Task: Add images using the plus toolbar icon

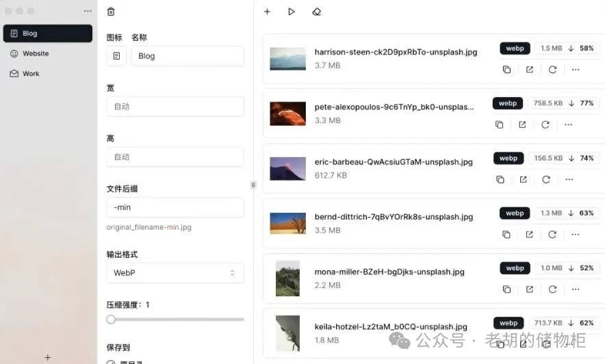Action: tap(267, 12)
